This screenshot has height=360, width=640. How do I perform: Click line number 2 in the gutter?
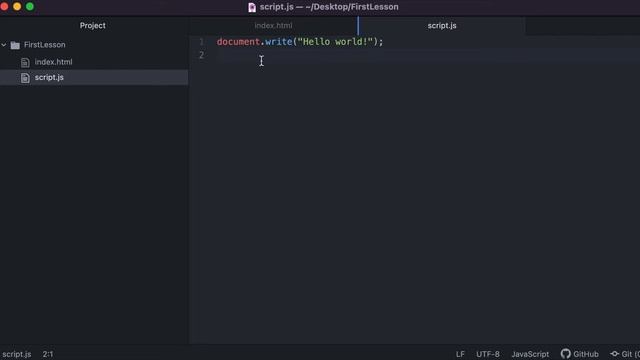pos(202,55)
